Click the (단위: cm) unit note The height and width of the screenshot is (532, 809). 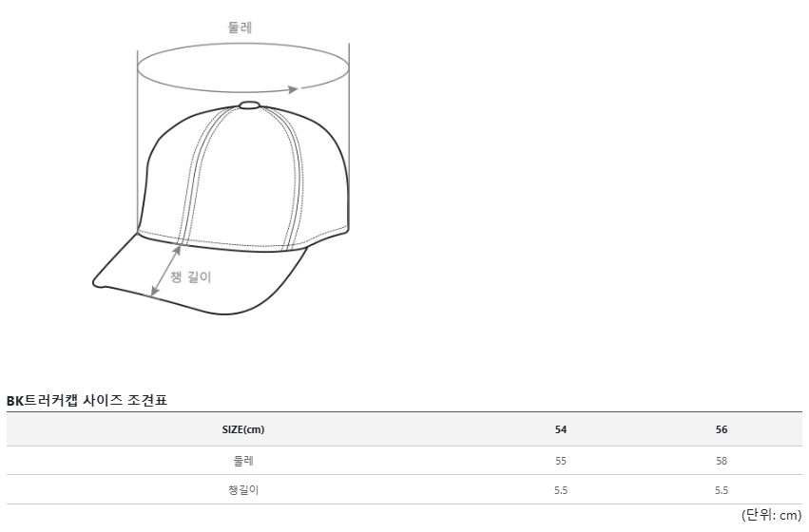pyautogui.click(x=771, y=515)
